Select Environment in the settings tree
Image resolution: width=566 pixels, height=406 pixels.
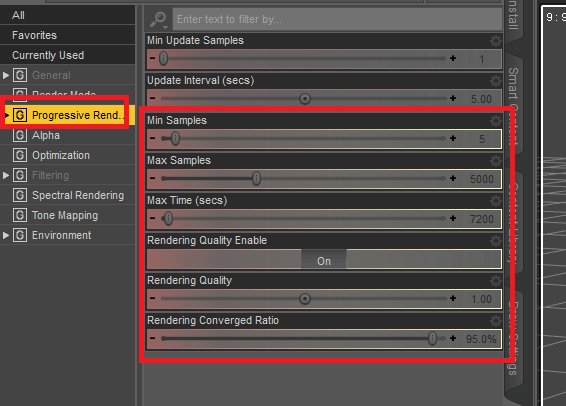(61, 235)
